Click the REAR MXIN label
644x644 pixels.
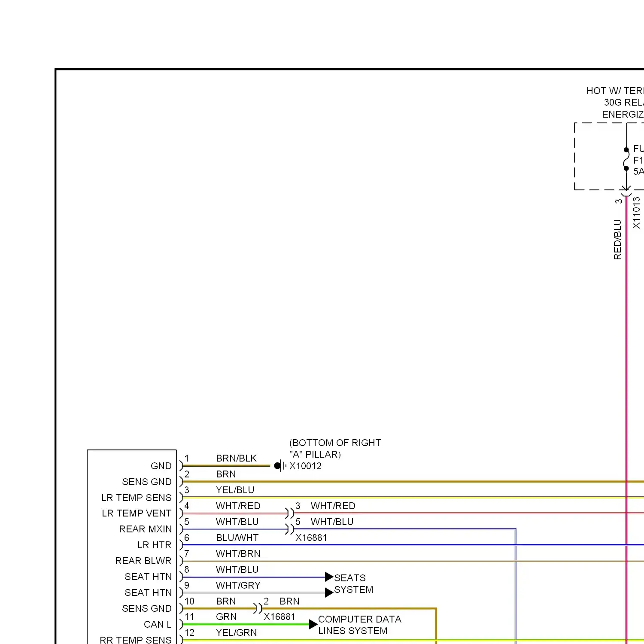pyautogui.click(x=146, y=529)
